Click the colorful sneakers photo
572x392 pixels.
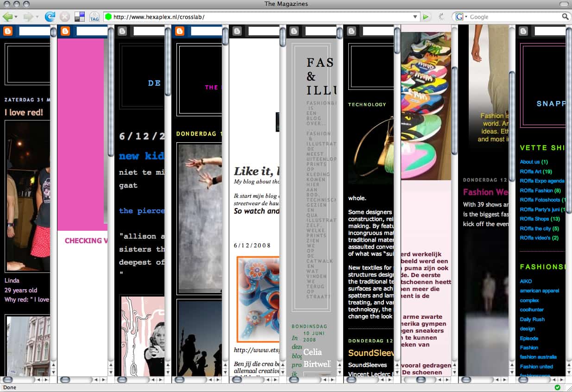coord(426,107)
